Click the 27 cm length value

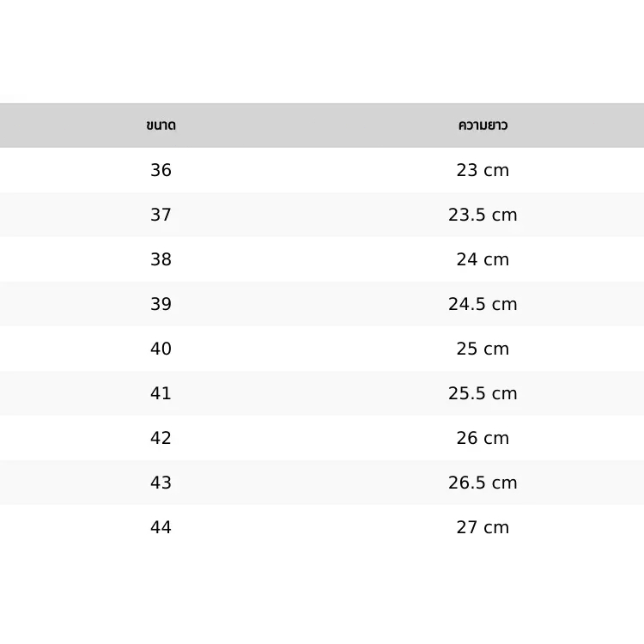click(483, 527)
